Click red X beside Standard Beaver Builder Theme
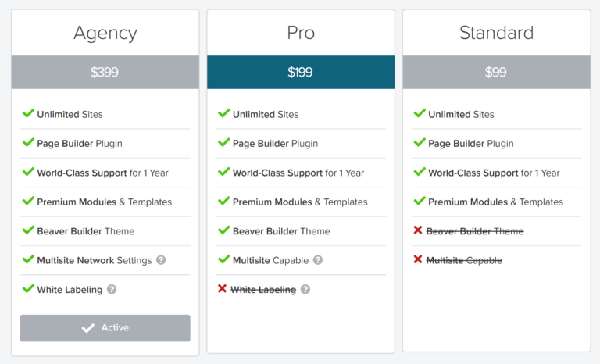600x364 pixels. click(x=418, y=230)
